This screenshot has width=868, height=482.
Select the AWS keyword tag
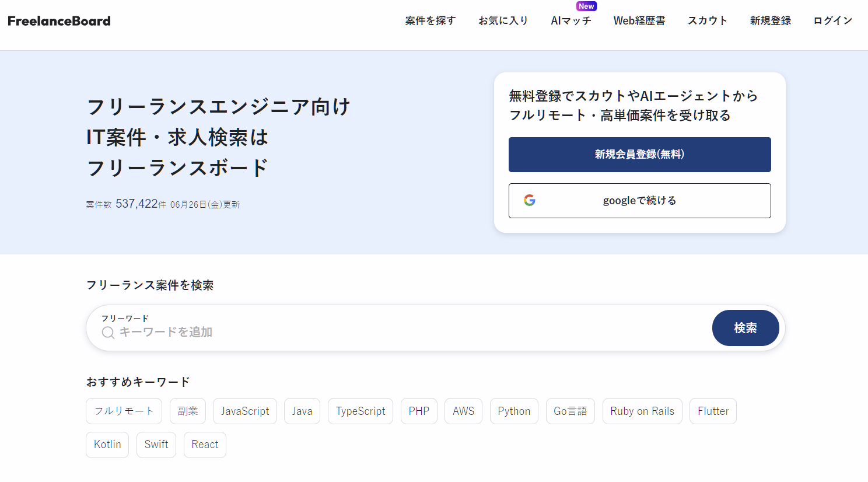464,411
